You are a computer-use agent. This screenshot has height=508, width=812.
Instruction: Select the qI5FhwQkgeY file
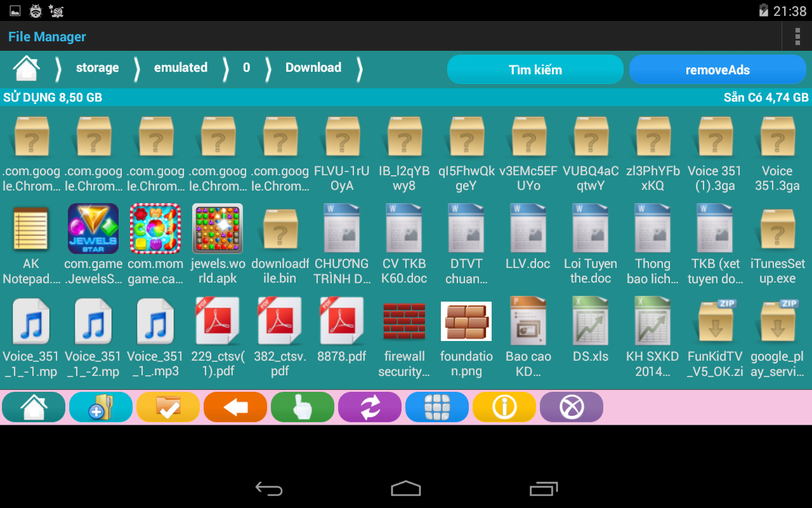466,153
